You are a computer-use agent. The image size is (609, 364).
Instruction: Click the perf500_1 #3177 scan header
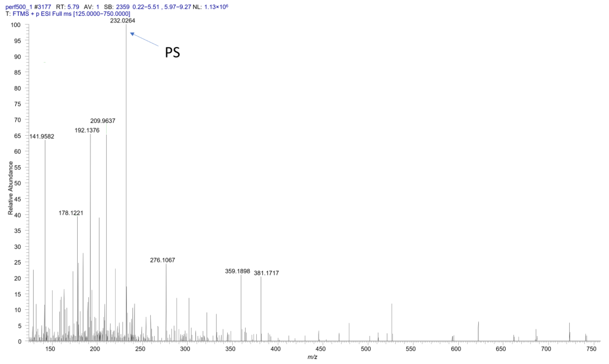pos(28,7)
